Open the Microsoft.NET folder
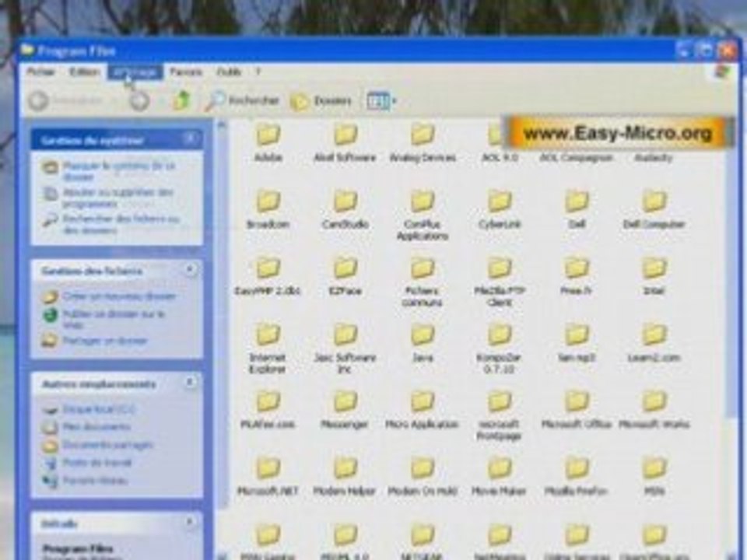Image resolution: width=747 pixels, height=560 pixels. [x=268, y=476]
